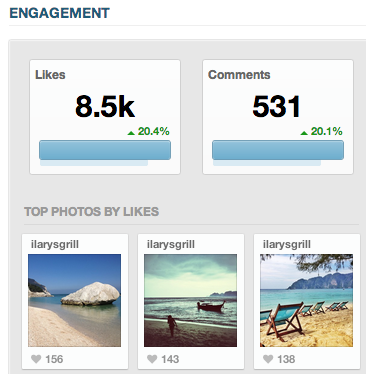Open ilarysgrill link on third photo card
Image resolution: width=366 pixels, height=374 pixels.
pos(287,245)
